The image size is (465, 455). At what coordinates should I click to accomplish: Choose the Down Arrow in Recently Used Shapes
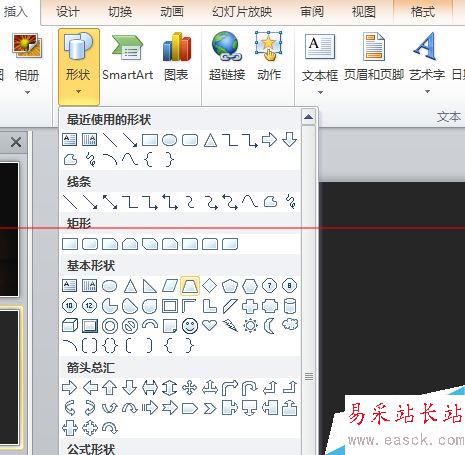click(x=290, y=139)
